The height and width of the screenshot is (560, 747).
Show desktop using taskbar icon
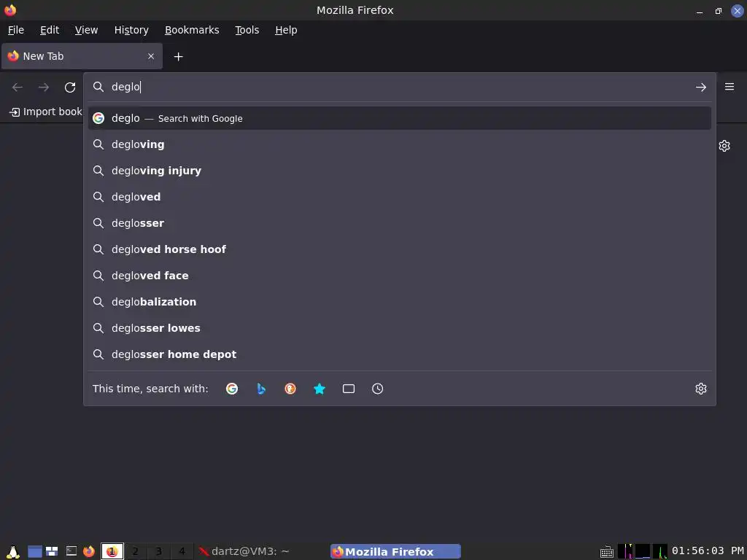coord(35,551)
